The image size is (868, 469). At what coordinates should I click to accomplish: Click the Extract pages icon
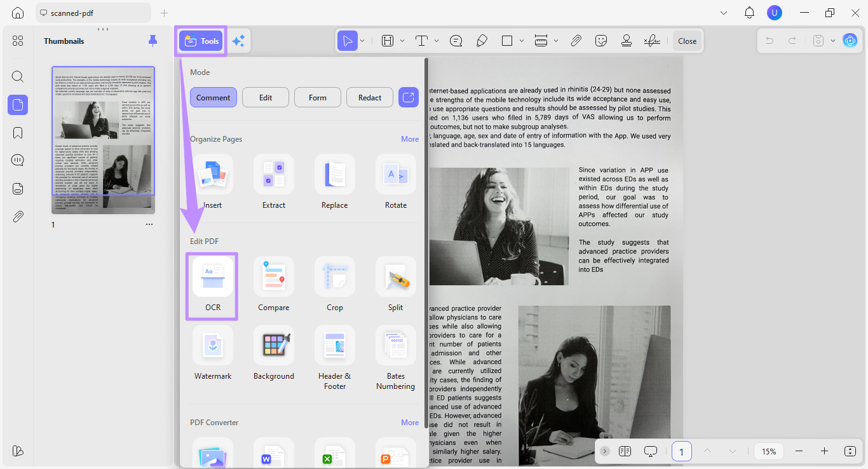point(274,174)
